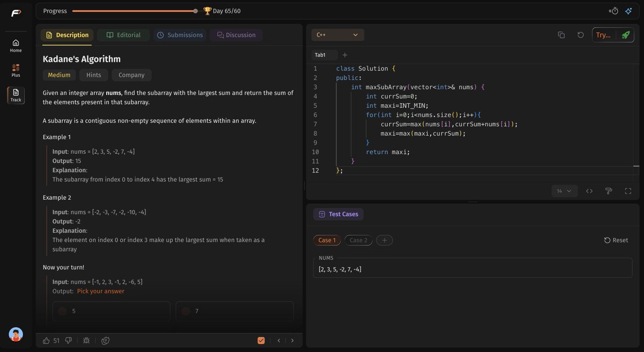Open the font size 14 dropdown

pyautogui.click(x=565, y=191)
